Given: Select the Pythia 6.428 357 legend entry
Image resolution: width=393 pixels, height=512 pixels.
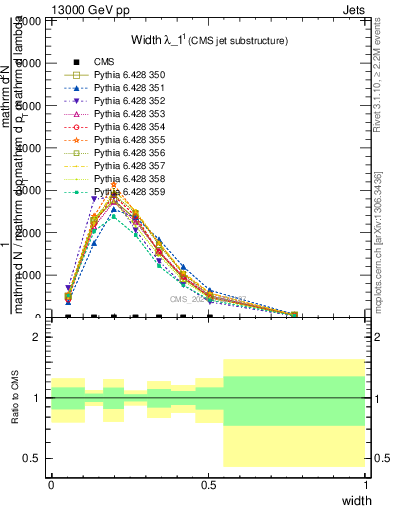Looking at the screenshot, I should pyautogui.click(x=129, y=166).
